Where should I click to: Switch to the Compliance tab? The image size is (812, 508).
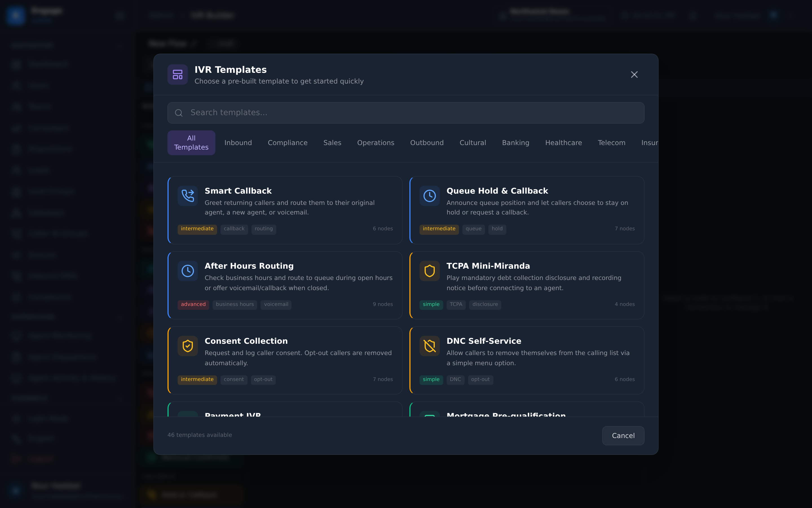coord(288,143)
